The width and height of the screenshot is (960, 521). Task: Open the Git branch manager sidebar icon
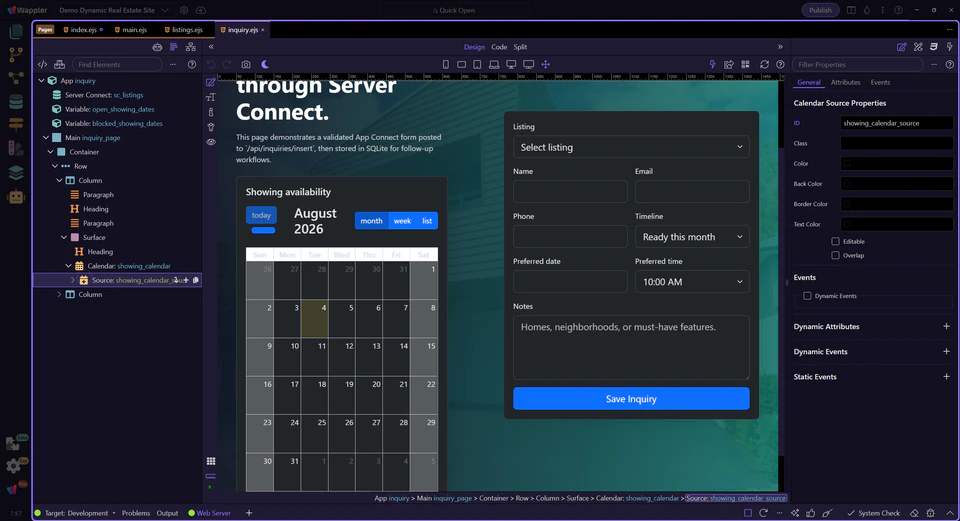[16, 54]
